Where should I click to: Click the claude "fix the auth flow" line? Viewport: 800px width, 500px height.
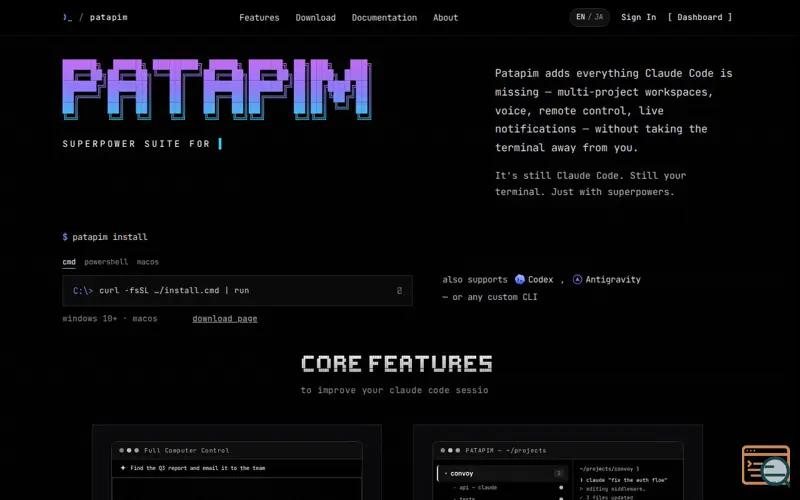[x=623, y=480]
